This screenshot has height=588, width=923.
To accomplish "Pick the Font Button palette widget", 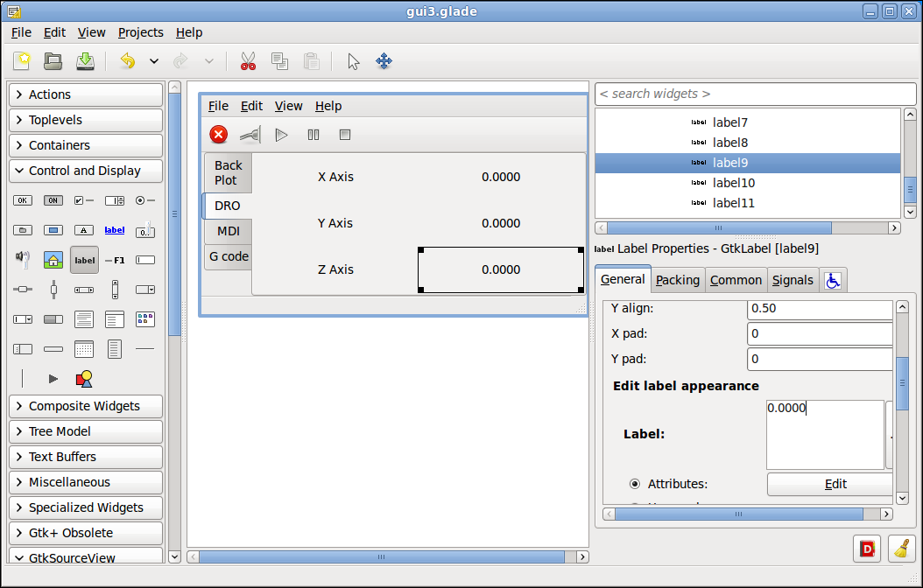I will 83,230.
